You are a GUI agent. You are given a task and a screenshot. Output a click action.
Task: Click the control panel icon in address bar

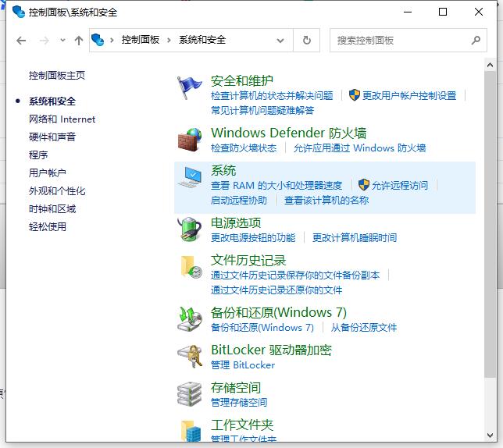point(98,40)
